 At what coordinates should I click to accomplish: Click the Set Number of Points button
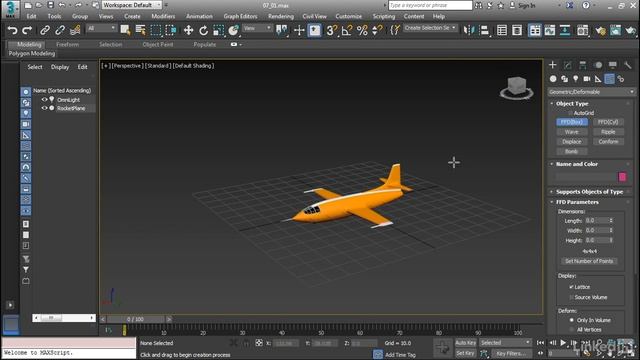click(x=589, y=261)
